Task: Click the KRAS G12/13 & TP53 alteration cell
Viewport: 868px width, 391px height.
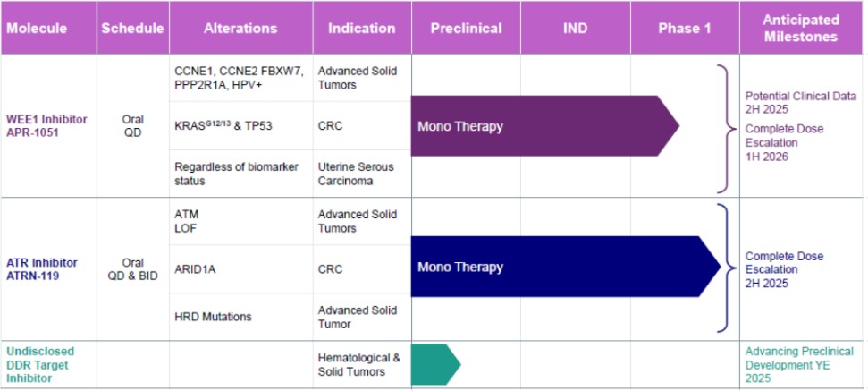Action: pos(224,126)
